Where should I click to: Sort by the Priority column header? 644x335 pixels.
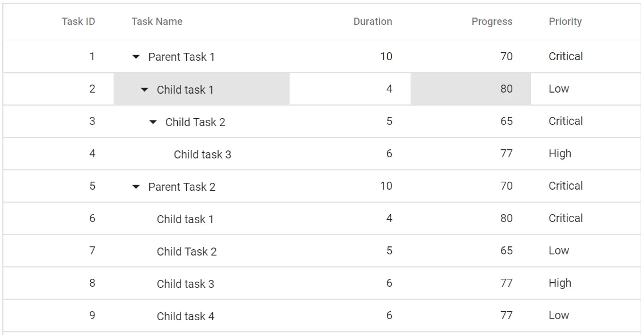(565, 21)
